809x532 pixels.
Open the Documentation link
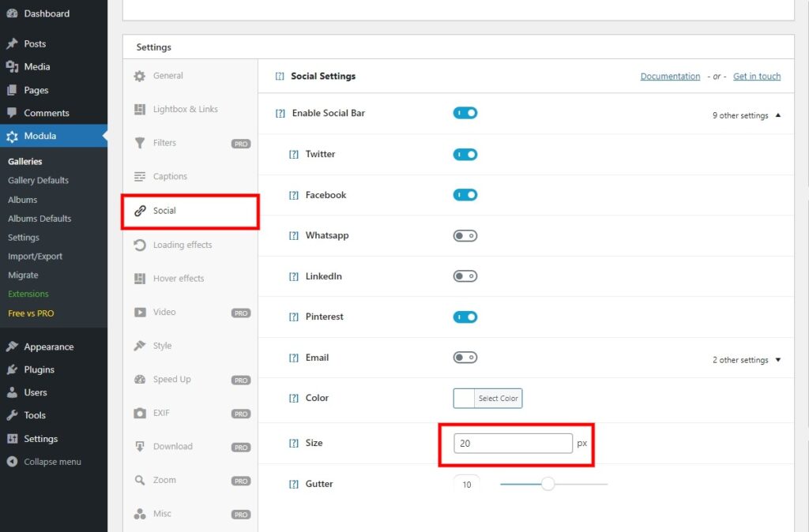point(670,76)
